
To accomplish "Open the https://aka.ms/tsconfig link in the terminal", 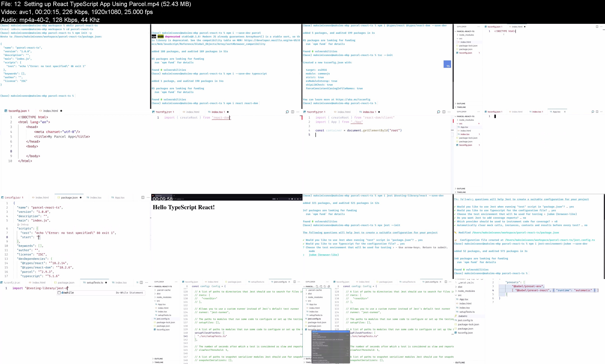I will coord(353,100).
